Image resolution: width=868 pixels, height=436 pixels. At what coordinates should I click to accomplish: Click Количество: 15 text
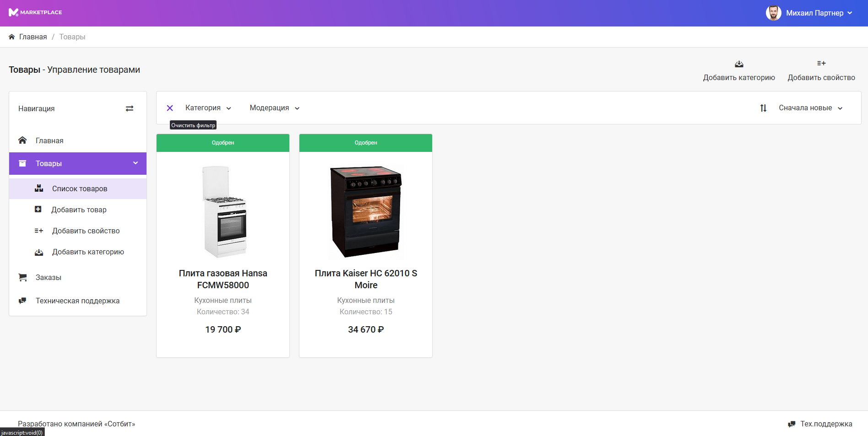pyautogui.click(x=366, y=312)
